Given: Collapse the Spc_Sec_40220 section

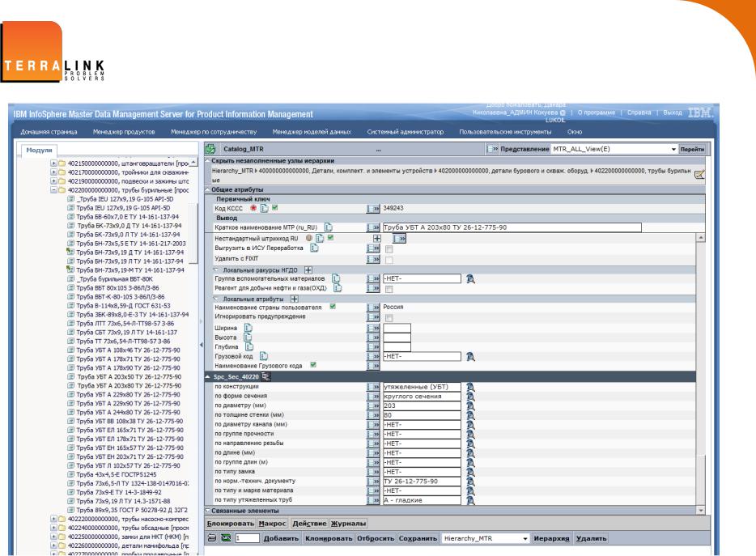Looking at the screenshot, I should 208,376.
